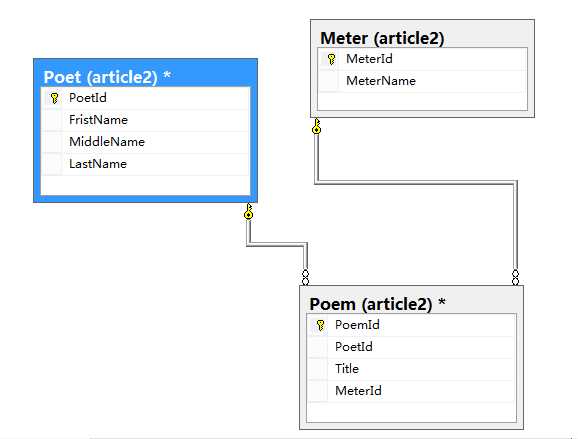Click the row selector left of Title
The height and width of the screenshot is (439, 578).
pyautogui.click(x=317, y=369)
